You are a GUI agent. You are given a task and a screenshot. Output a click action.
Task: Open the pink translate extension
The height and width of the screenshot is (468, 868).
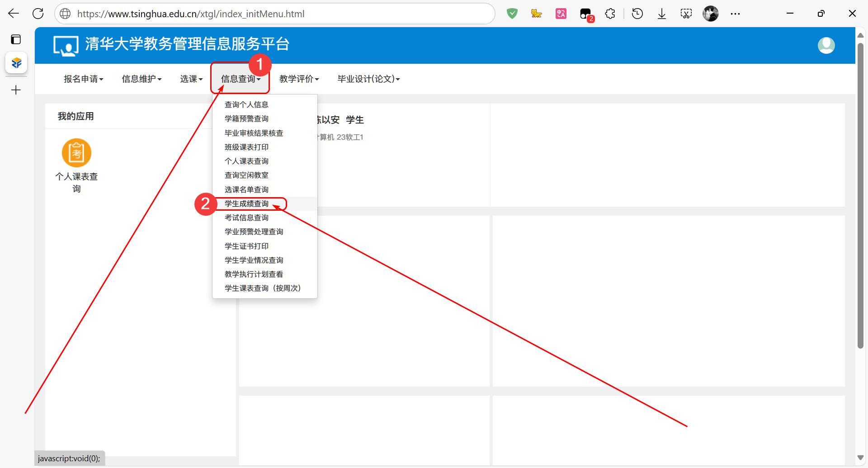[561, 14]
